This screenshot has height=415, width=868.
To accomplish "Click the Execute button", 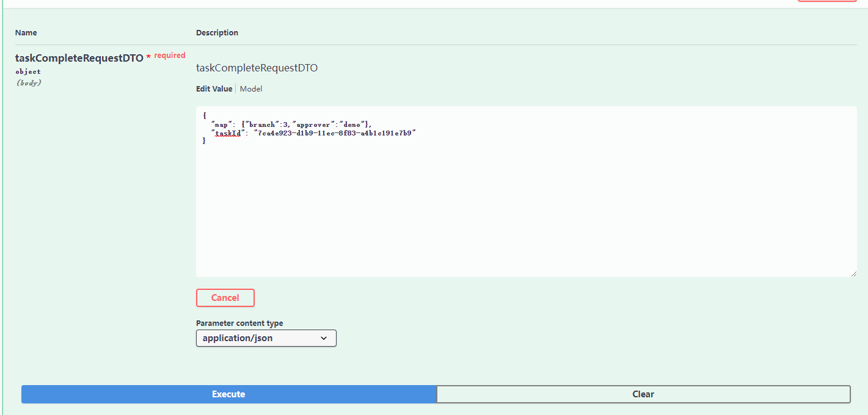I will pos(228,394).
